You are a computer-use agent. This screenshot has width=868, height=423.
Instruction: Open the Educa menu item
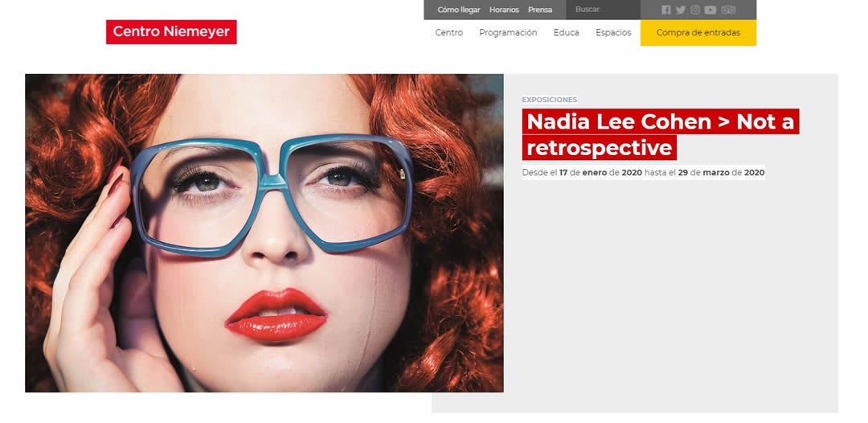point(567,33)
